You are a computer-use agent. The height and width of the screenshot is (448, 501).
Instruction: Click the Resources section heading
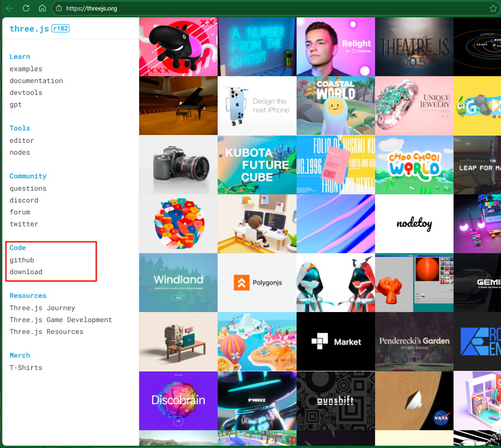[x=28, y=296]
